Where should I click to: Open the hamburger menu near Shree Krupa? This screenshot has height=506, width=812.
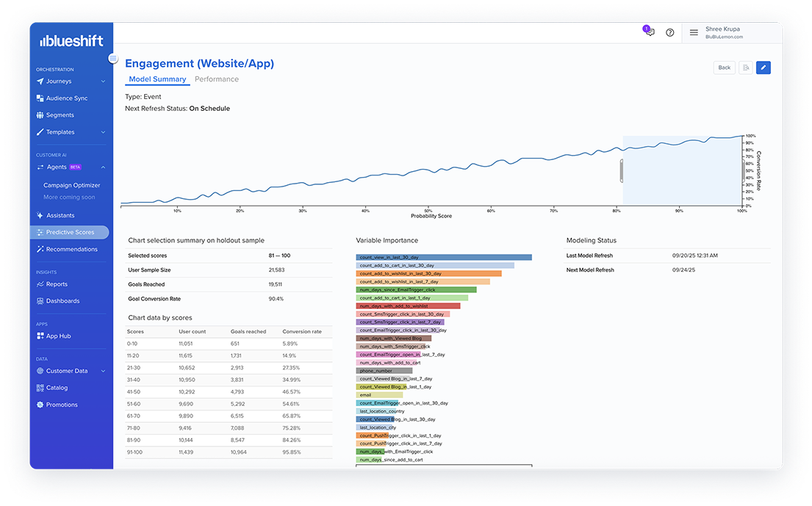coord(693,32)
